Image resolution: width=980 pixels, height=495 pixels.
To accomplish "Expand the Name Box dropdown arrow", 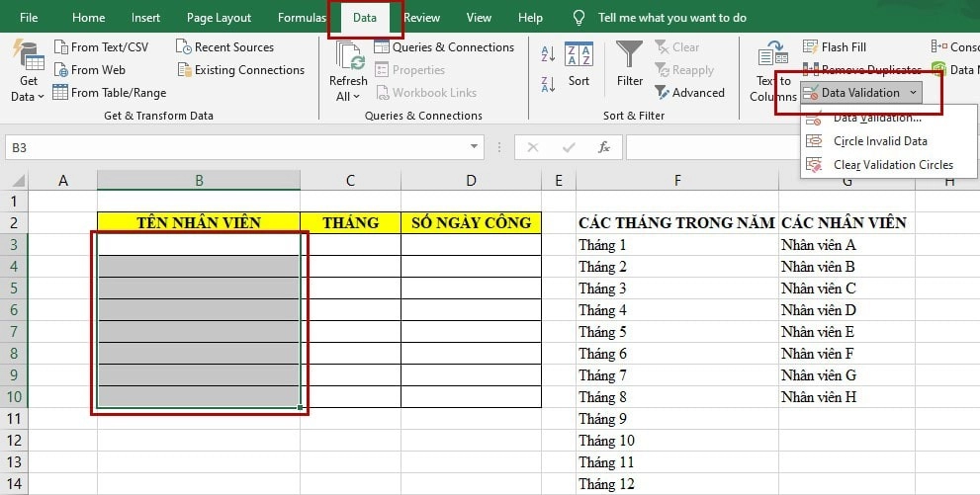I will pyautogui.click(x=475, y=147).
